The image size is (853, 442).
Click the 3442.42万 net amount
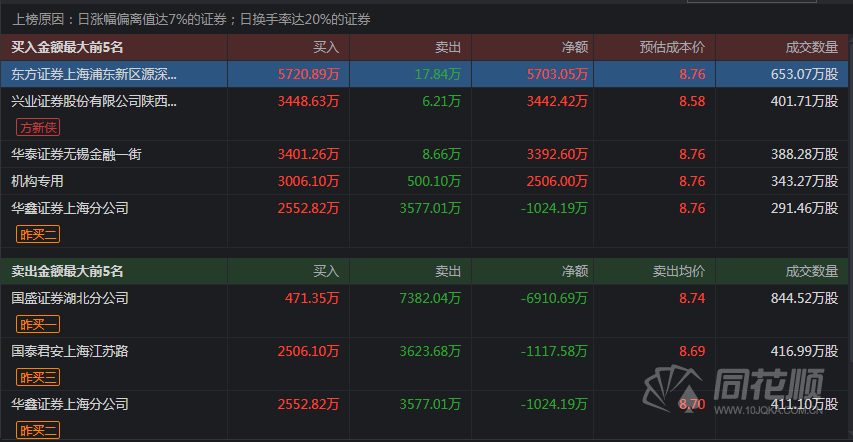coord(557,101)
